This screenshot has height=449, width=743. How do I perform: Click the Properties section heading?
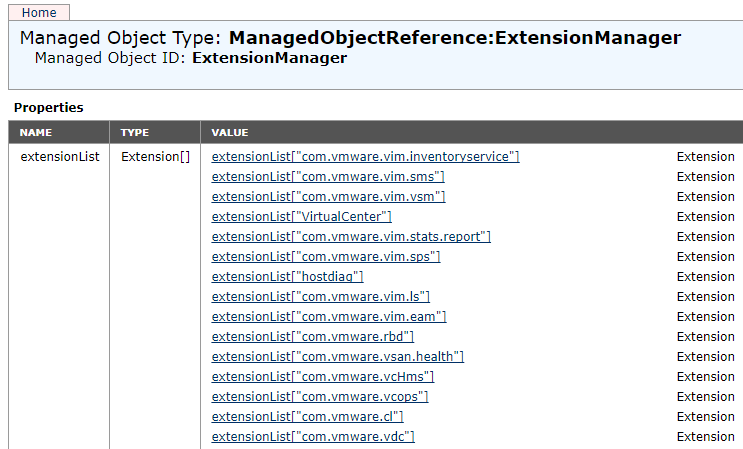[48, 108]
